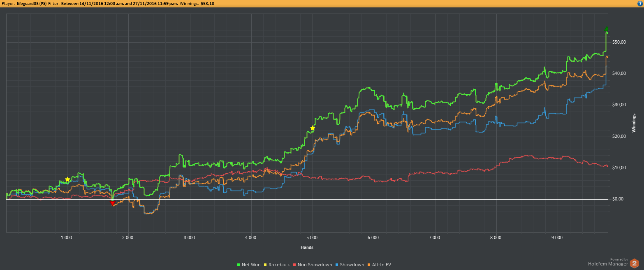Select the red down-arrow marker near 1.750 hands
644x270 pixels.
[x=112, y=203]
